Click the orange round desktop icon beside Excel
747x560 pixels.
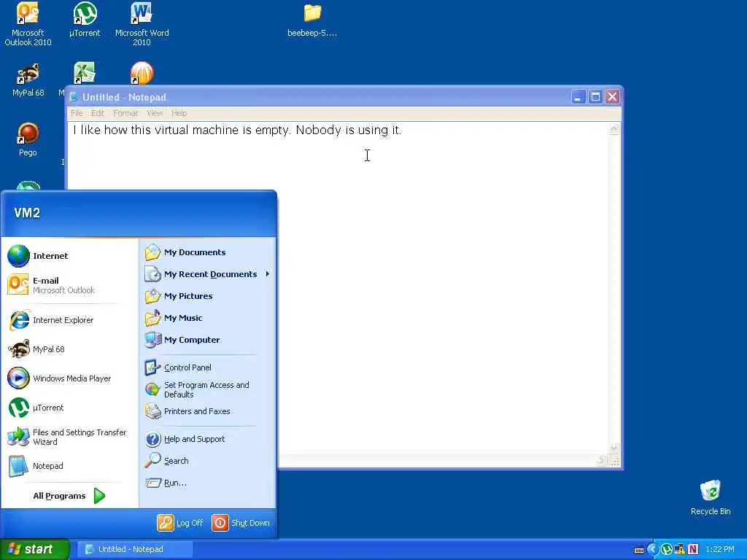[142, 73]
